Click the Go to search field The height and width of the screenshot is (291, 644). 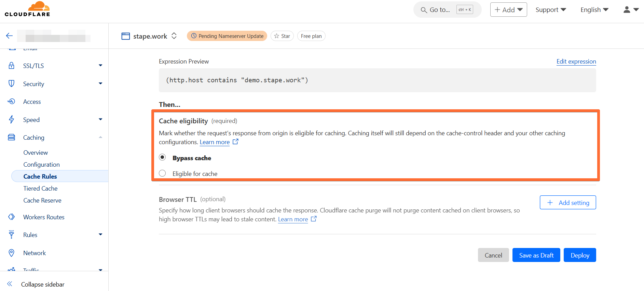447,10
